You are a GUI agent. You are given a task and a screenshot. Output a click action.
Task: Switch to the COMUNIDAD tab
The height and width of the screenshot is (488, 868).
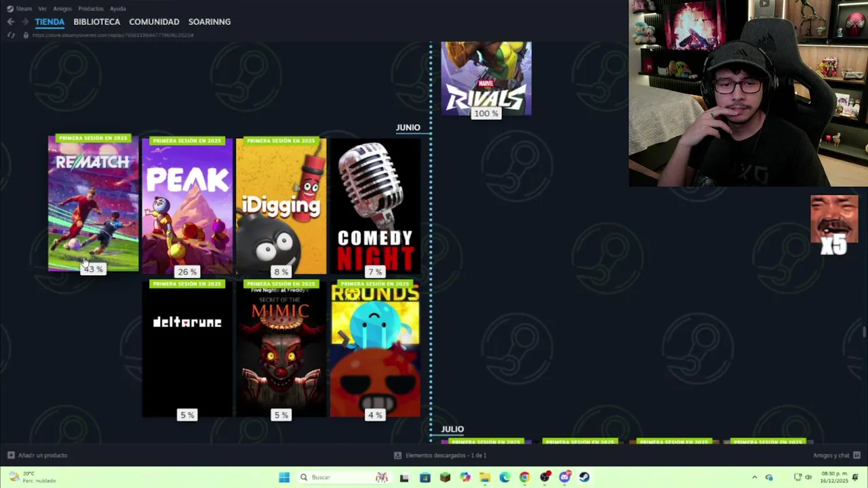(x=154, y=22)
